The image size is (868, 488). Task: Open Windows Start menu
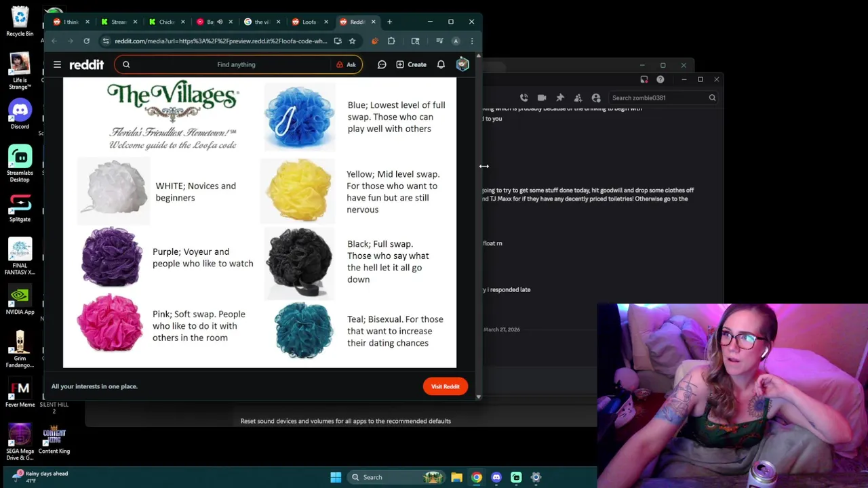pos(336,477)
